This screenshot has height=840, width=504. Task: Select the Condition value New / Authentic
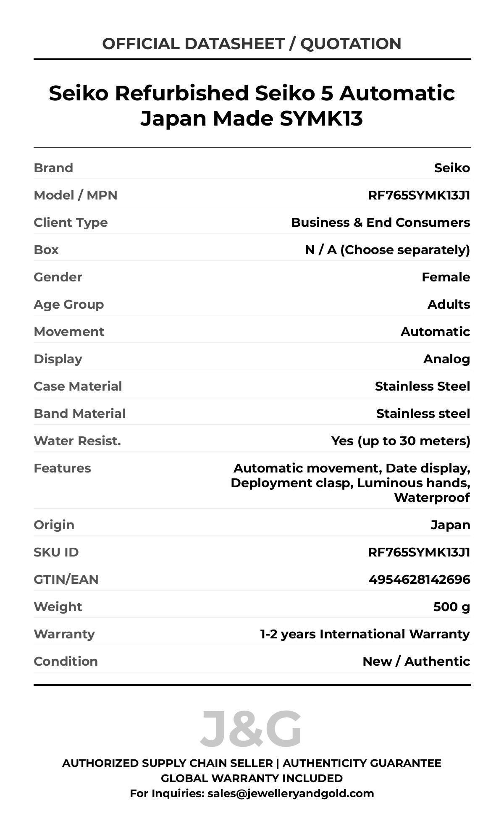click(x=416, y=661)
